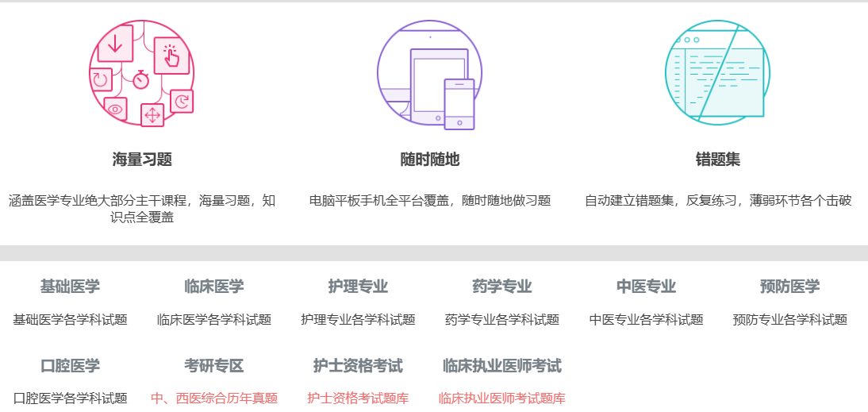Open the 临床医学 category heading
The image size is (868, 412).
214,287
